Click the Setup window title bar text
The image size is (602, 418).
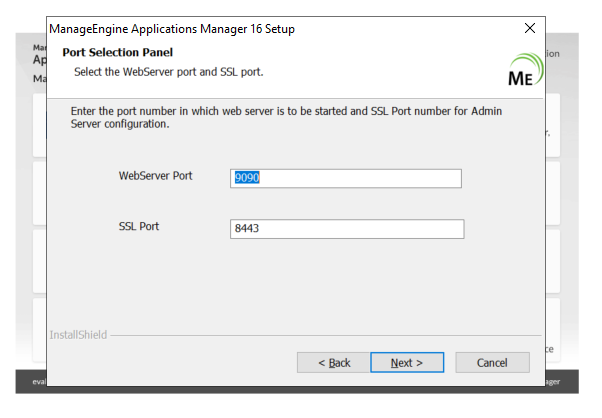coord(172,29)
